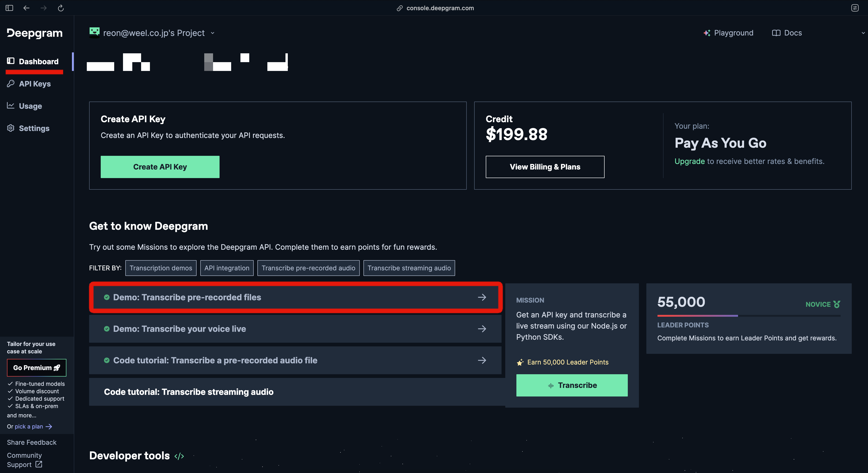Open arrow on Demo: Transcribe your voice live
This screenshot has width=868, height=473.
pyautogui.click(x=482, y=329)
